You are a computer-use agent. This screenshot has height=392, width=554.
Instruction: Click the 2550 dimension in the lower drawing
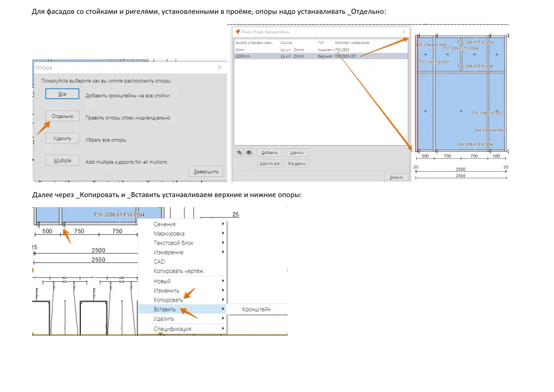pyautogui.click(x=98, y=260)
